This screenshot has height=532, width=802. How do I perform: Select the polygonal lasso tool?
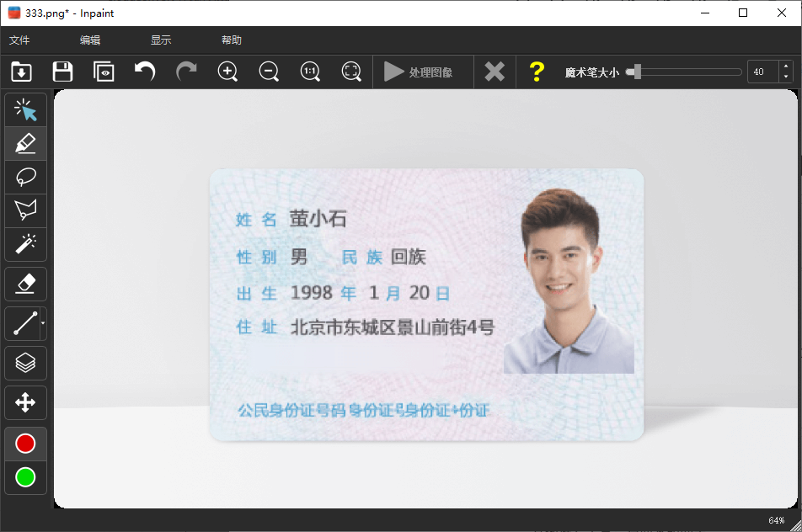tap(25, 210)
